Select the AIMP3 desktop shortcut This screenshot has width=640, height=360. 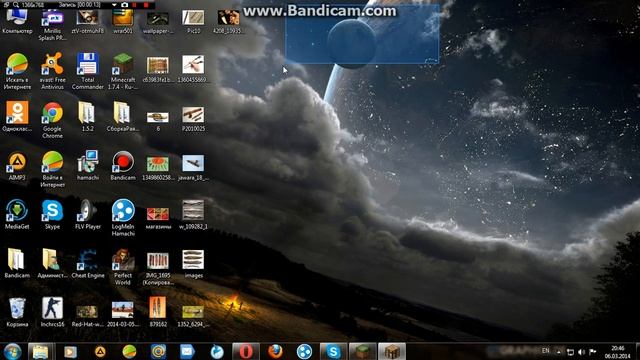tap(17, 166)
